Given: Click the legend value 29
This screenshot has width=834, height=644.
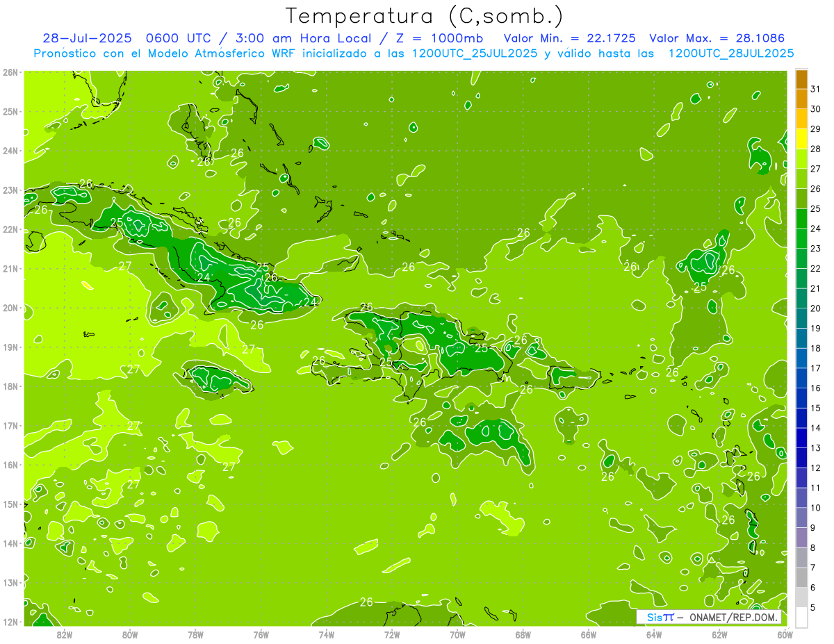Looking at the screenshot, I should tap(816, 129).
